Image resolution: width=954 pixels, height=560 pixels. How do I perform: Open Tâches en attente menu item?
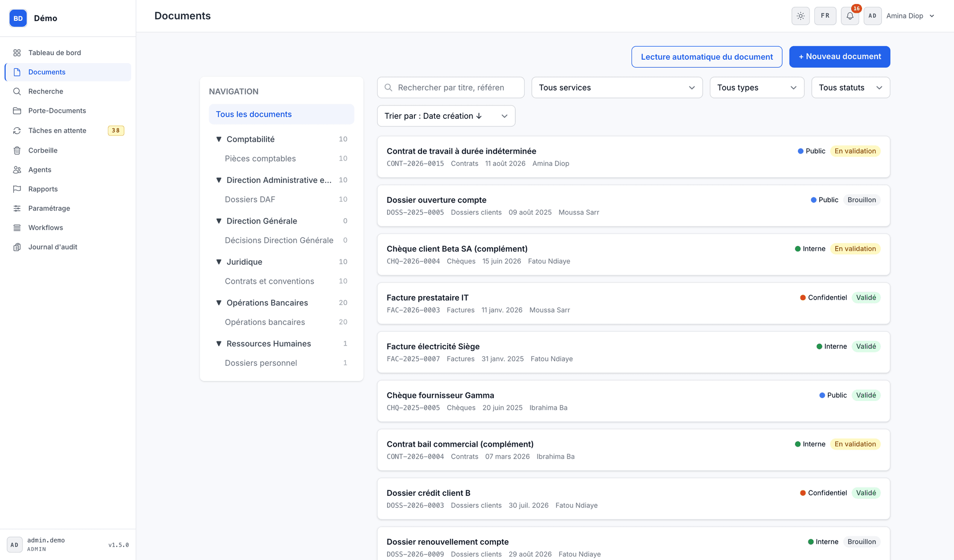(x=68, y=131)
